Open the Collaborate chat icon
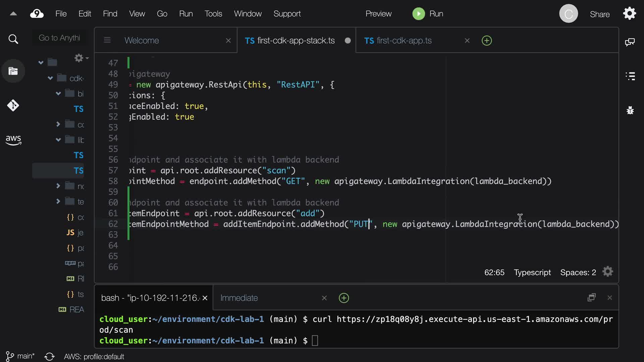644x362 pixels. [x=630, y=42]
